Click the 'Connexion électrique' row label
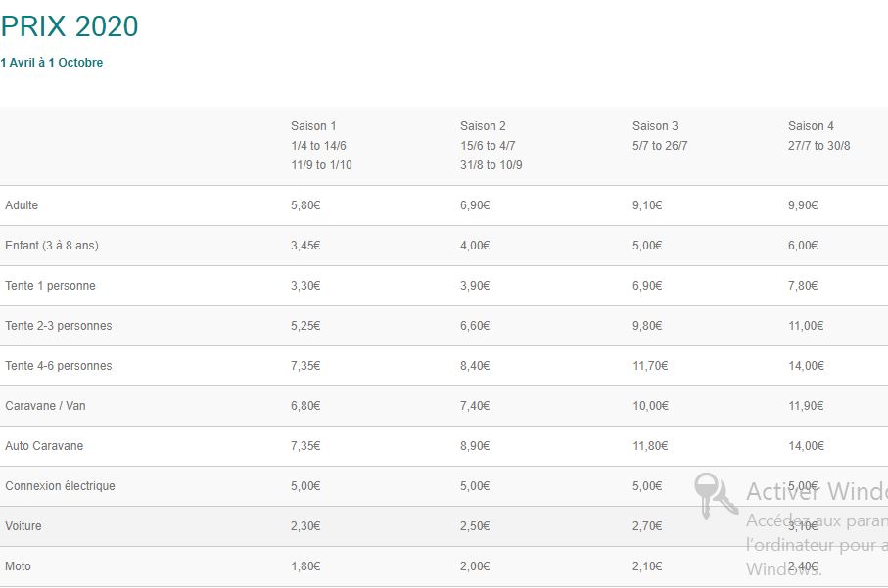 point(60,486)
